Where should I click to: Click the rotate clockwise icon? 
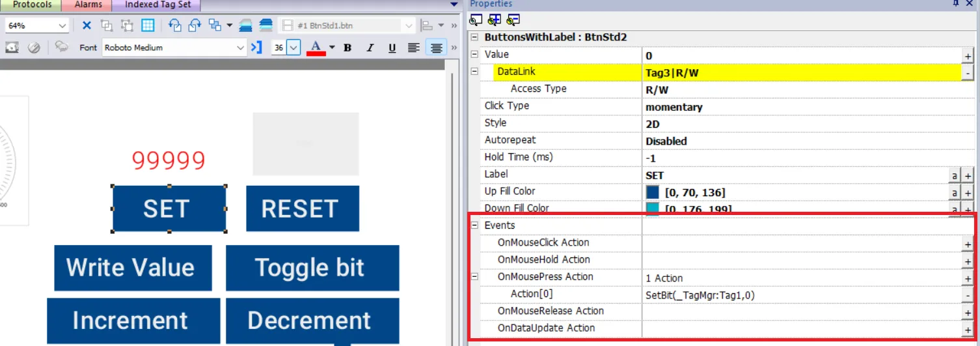pos(195,25)
